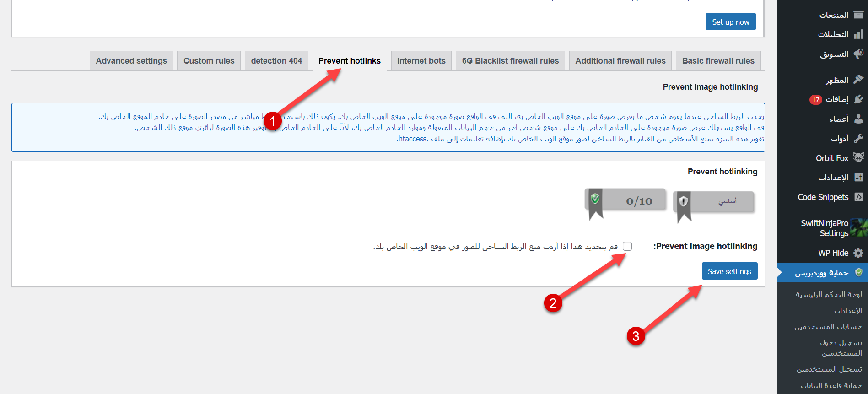This screenshot has width=868, height=394.
Task: Click the 'Prevent hotlinking' panel title
Action: point(722,172)
